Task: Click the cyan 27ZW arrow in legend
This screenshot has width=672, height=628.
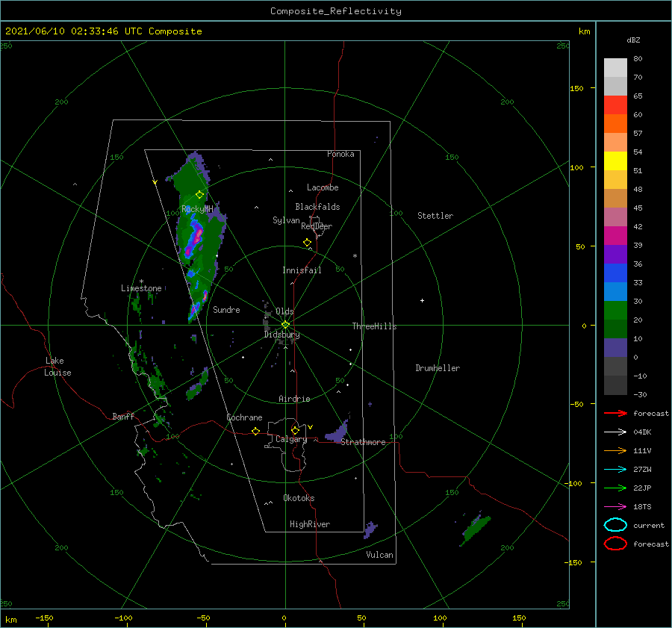Action: point(615,470)
